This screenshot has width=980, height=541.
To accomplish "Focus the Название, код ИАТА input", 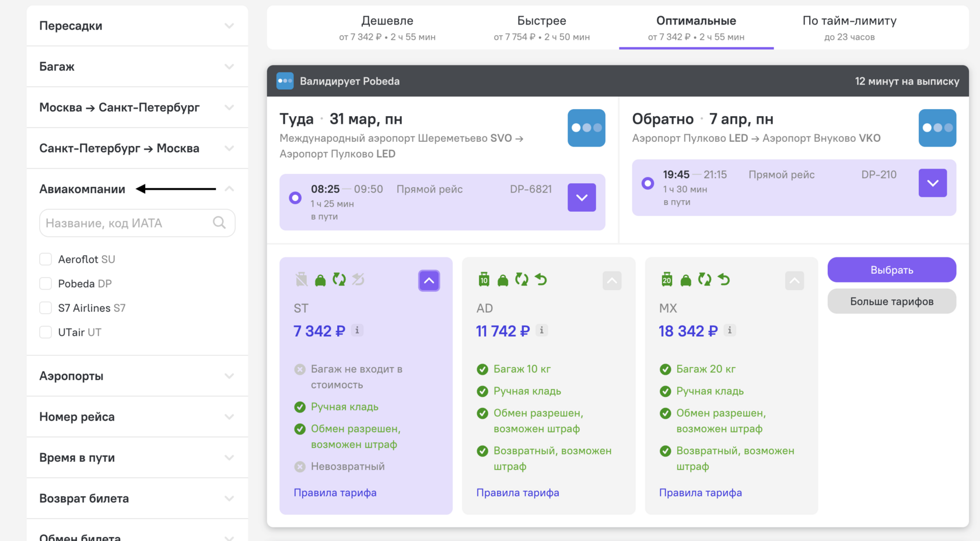I will [x=137, y=223].
